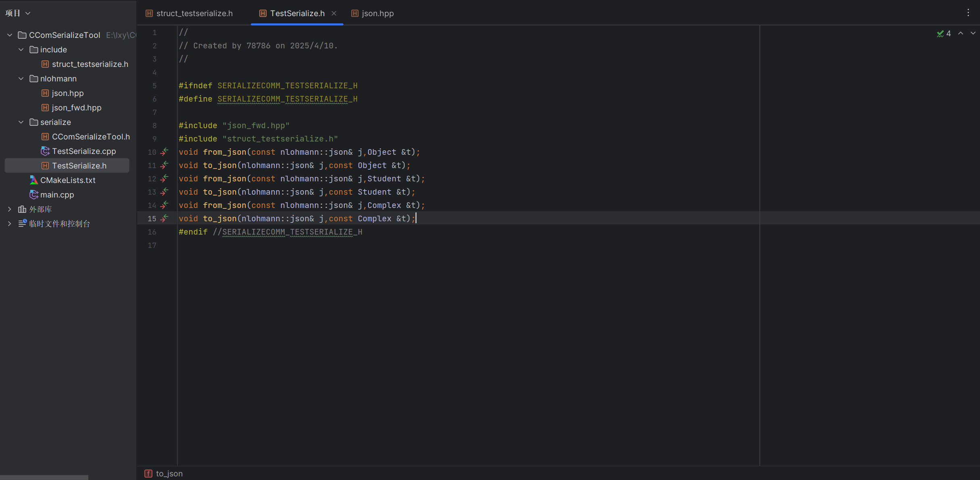Open the editor tabs more options menu
Viewport: 980px width, 480px height.
[x=968, y=13]
